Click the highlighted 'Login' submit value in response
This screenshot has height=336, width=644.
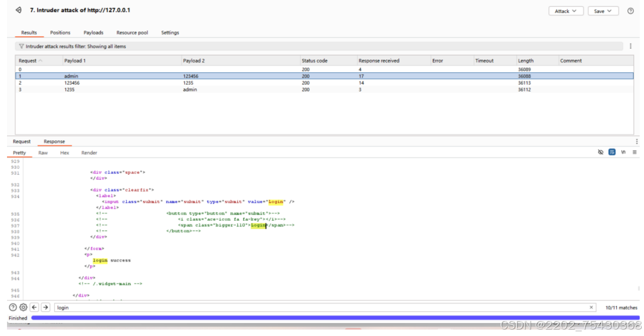[x=276, y=202]
